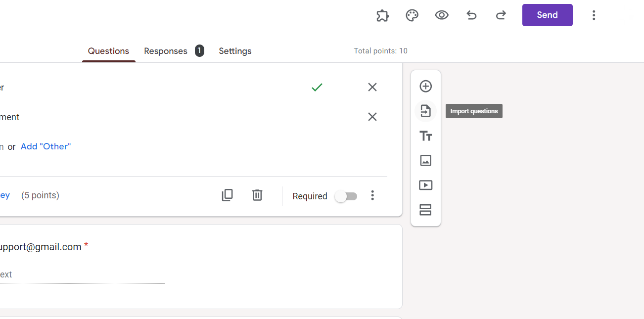Add an image from the side toolbar
This screenshot has width=644, height=319.
point(425,161)
